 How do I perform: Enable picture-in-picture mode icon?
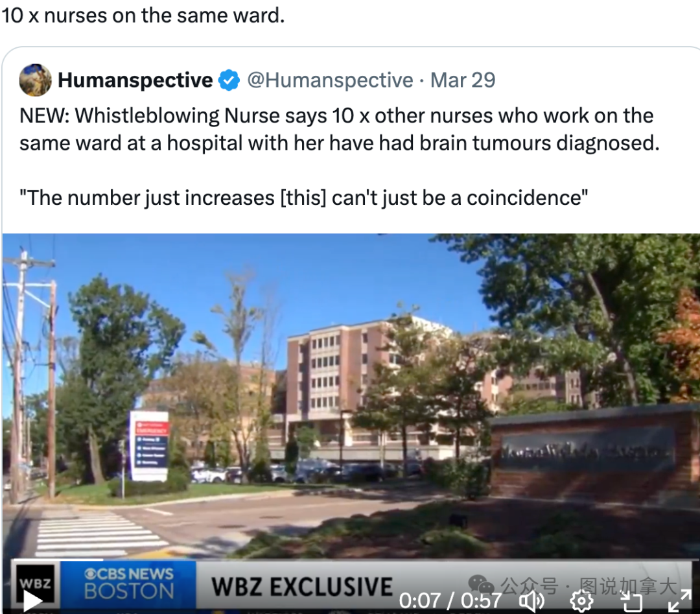pyautogui.click(x=632, y=601)
